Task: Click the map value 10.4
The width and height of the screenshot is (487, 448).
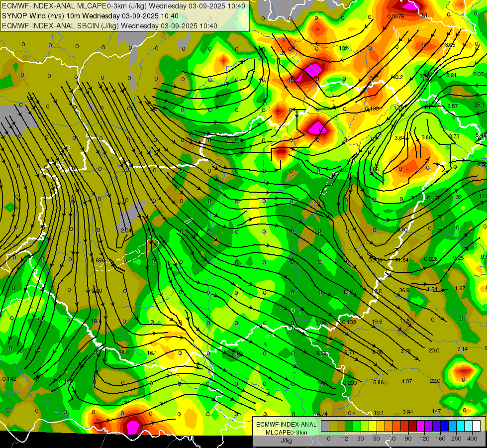Action: tap(351, 413)
